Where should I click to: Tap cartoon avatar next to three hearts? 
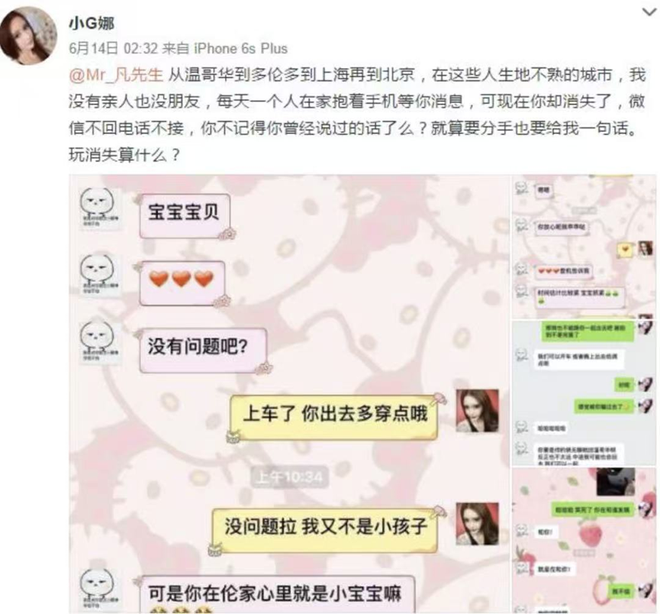pos(98,275)
